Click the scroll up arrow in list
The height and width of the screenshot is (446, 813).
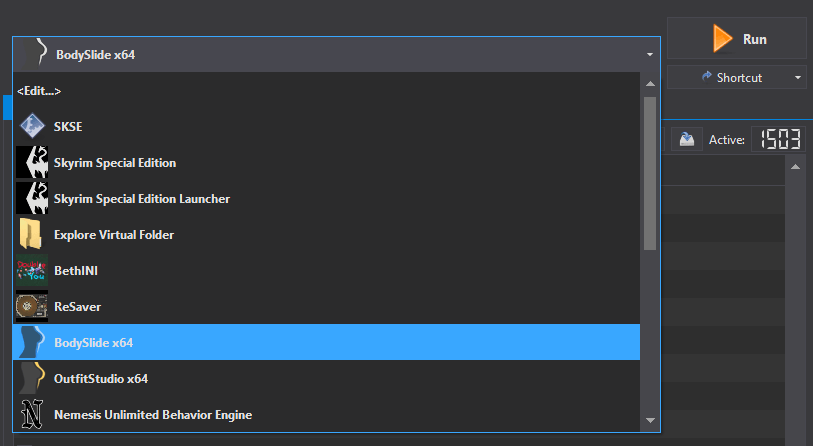[650, 83]
